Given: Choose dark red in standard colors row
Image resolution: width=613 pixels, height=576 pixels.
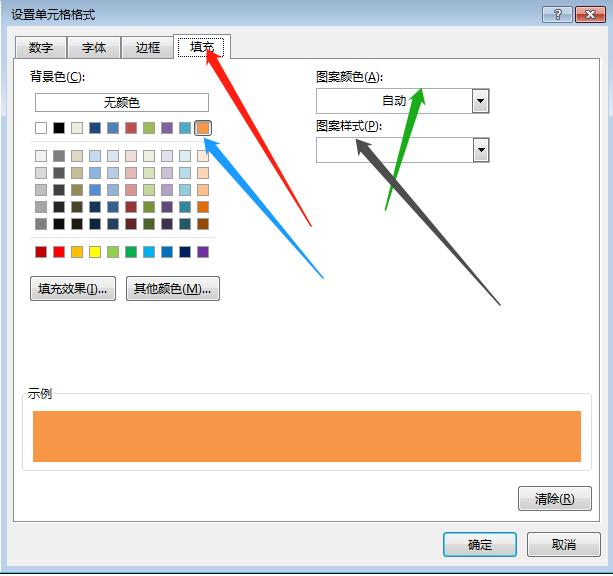Looking at the screenshot, I should click(41, 252).
